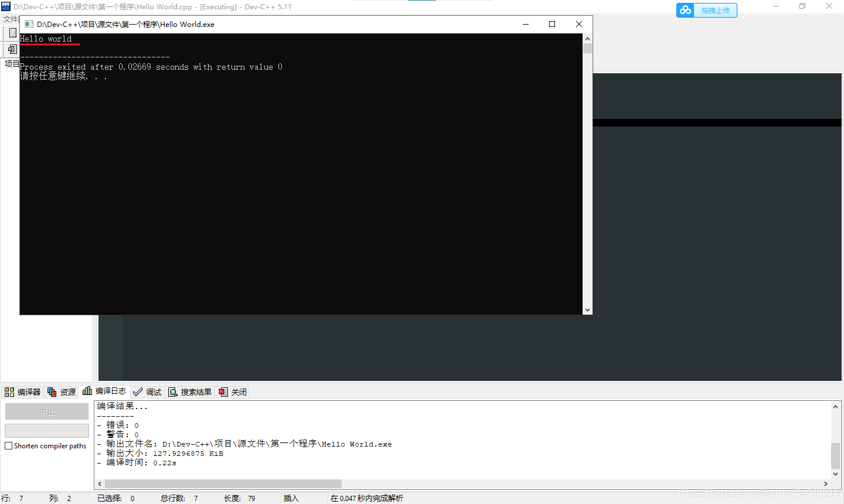
Task: Click the Dev-C++ application icon in title bar
Action: [6, 6]
